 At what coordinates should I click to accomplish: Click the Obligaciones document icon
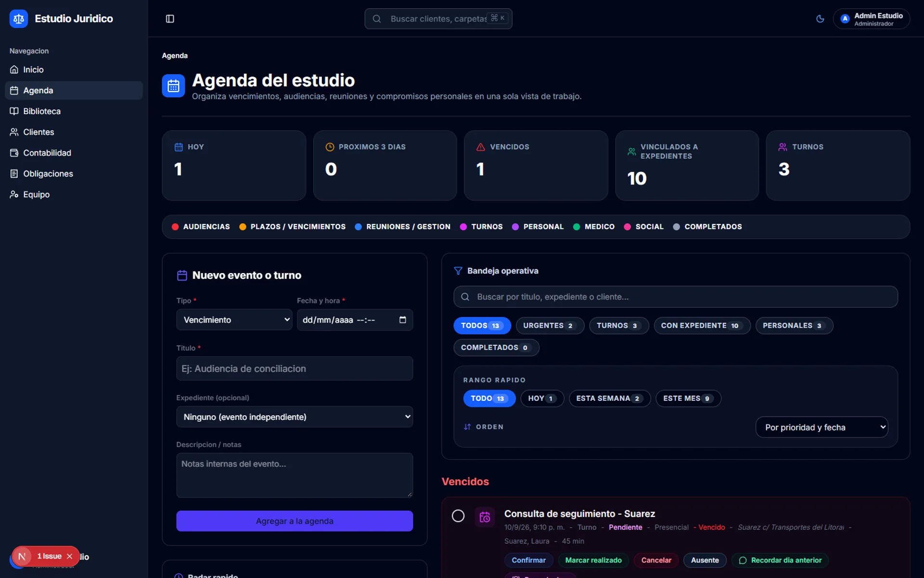[x=14, y=173]
